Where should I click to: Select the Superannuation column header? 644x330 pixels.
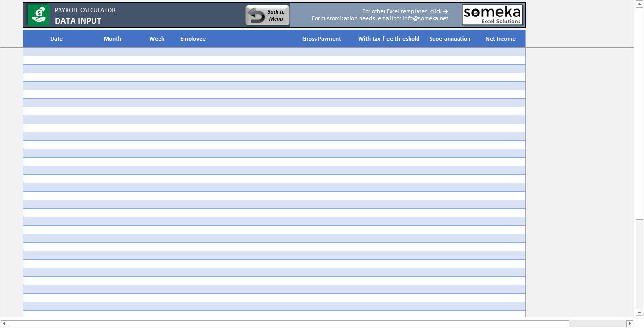[450, 39]
